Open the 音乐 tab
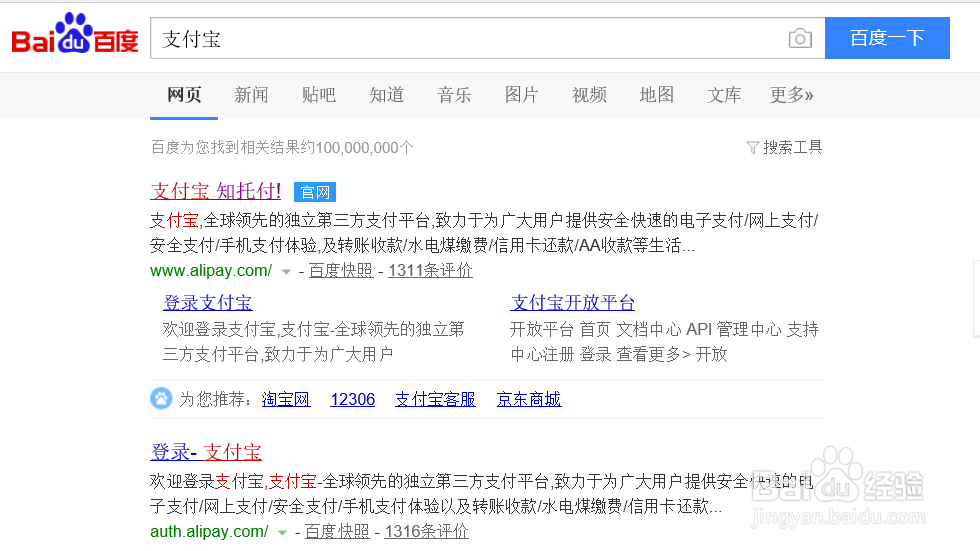Screen dimensions: 980x551 454,95
